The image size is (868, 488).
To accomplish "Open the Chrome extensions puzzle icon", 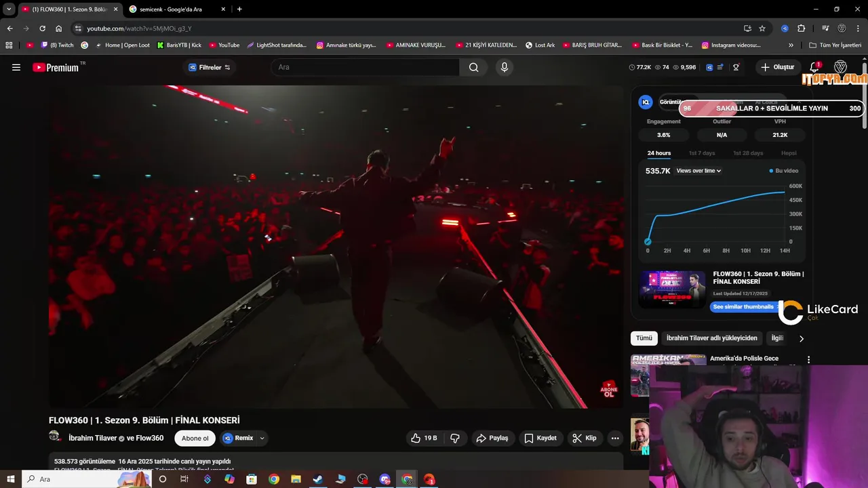I will (801, 28).
